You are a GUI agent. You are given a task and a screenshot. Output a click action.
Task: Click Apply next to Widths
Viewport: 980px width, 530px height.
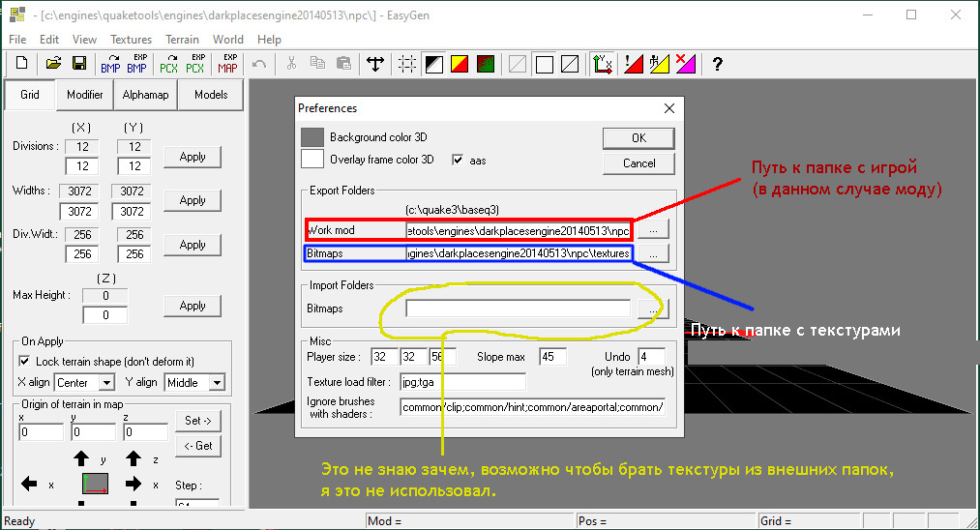pos(193,200)
